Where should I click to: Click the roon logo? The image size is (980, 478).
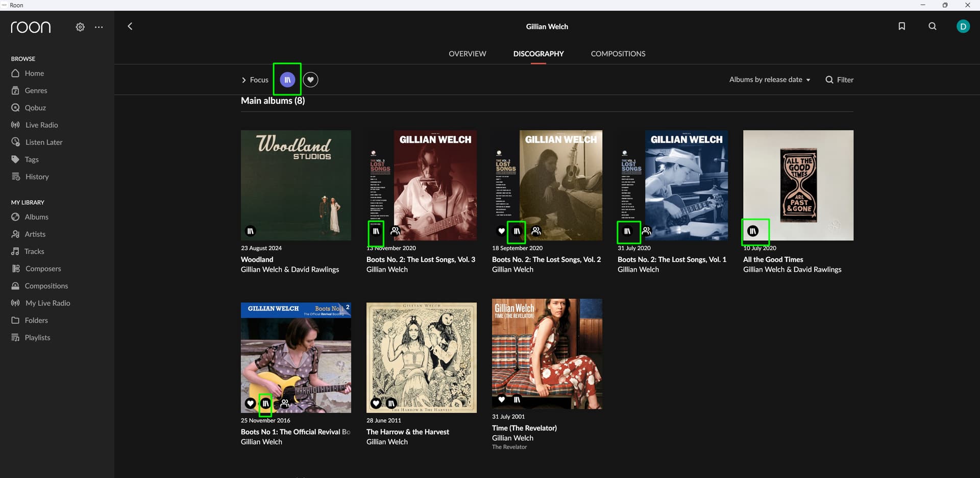point(31,27)
